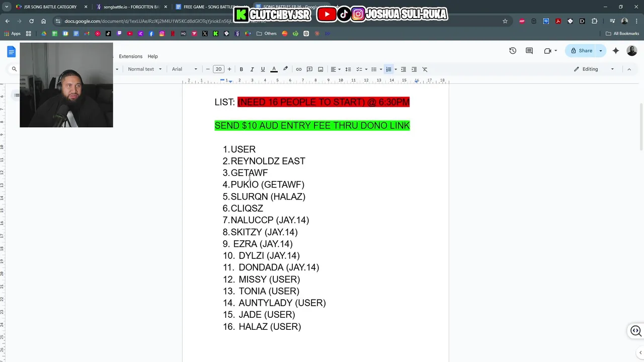Open the Google account avatar in Docs
The image size is (644, 362).
tap(632, 51)
